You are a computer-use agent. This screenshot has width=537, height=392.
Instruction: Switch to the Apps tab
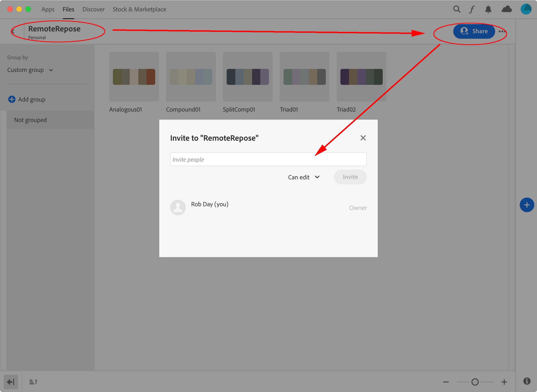(x=48, y=9)
